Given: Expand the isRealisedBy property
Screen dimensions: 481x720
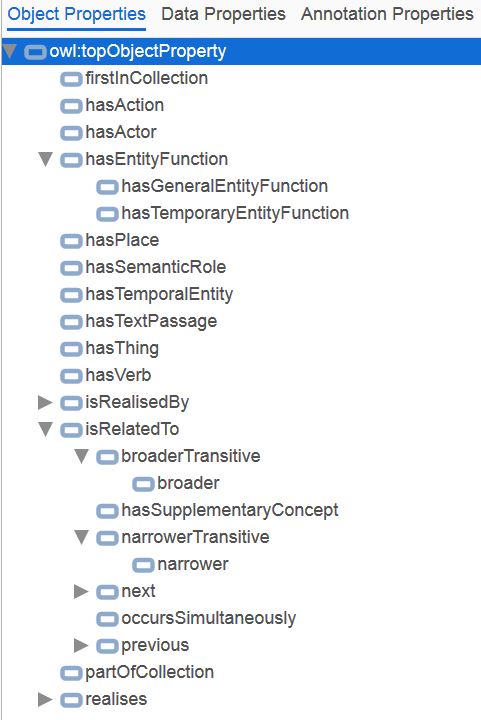Looking at the screenshot, I should tap(45, 402).
